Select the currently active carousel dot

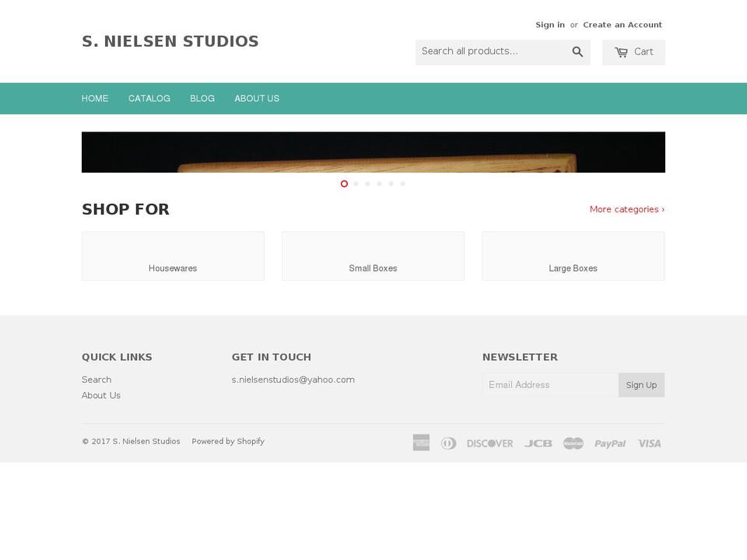344,184
